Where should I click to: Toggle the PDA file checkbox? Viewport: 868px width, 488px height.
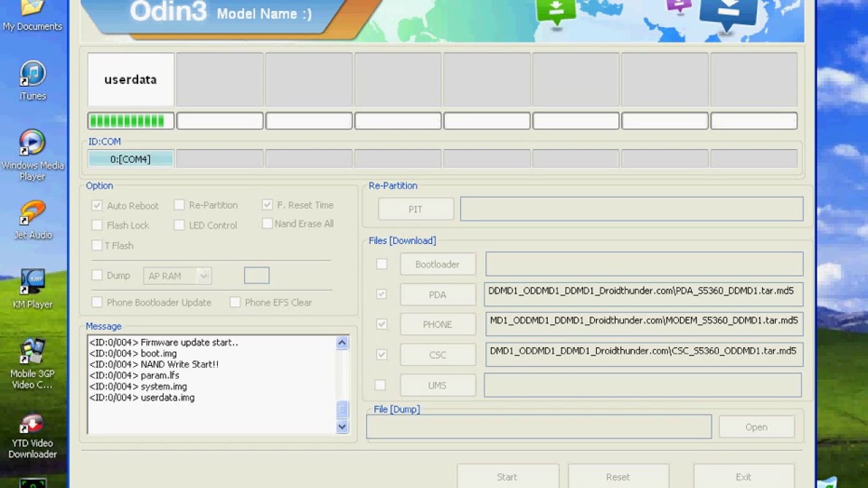point(382,294)
